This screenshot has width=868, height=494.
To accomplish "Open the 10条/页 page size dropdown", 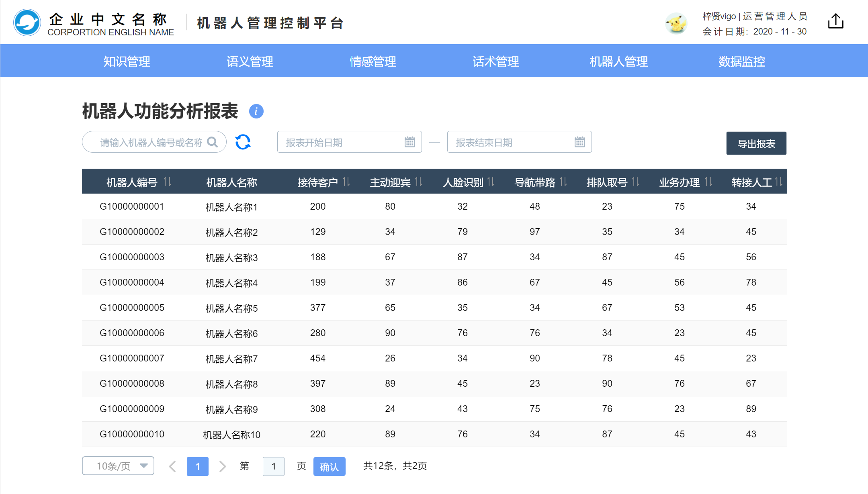I will tap(118, 466).
